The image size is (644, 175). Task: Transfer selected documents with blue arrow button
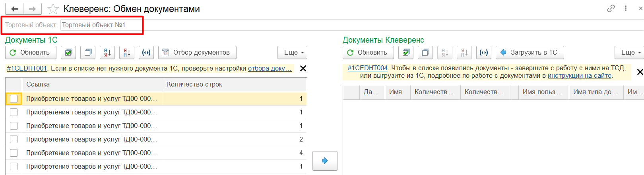pyautogui.click(x=325, y=161)
